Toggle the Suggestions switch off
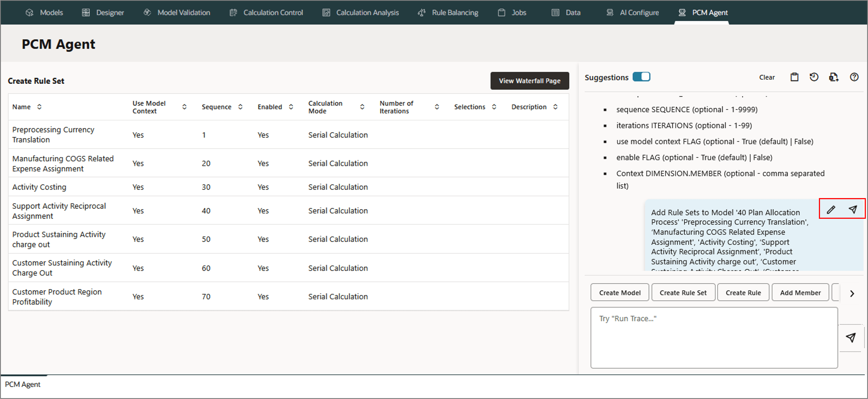This screenshot has height=399, width=868. [x=641, y=77]
